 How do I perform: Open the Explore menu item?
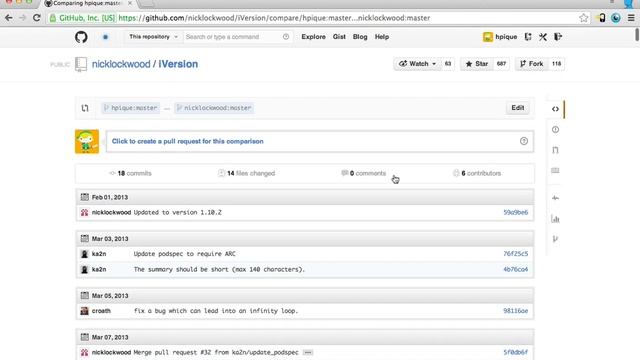click(313, 37)
